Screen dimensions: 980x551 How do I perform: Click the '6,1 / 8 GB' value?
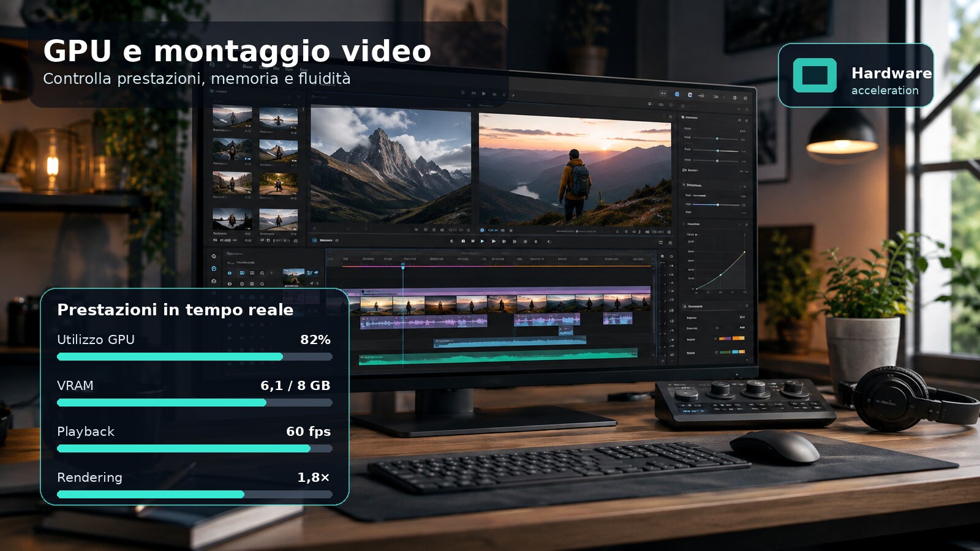click(295, 386)
